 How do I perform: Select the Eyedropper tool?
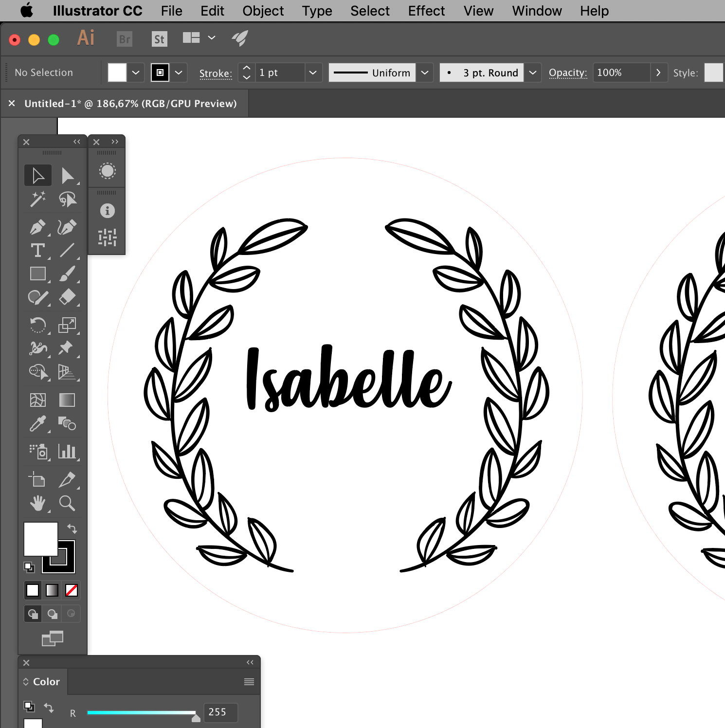[x=38, y=423]
